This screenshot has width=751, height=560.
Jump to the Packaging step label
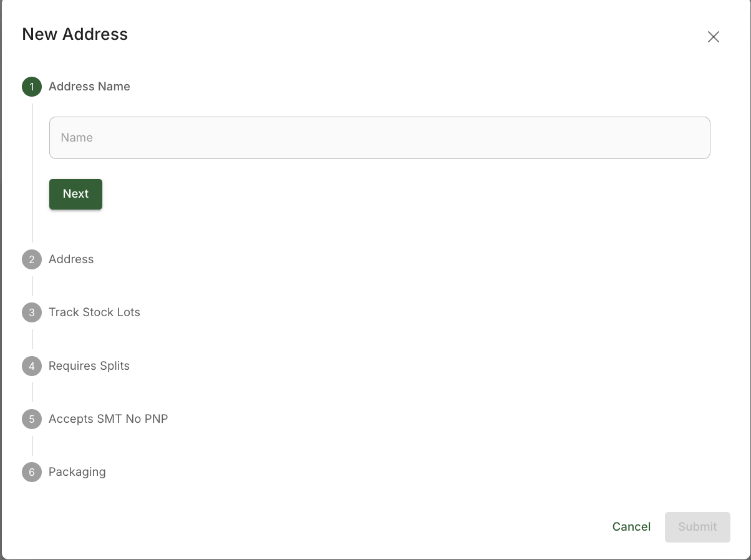coord(77,472)
